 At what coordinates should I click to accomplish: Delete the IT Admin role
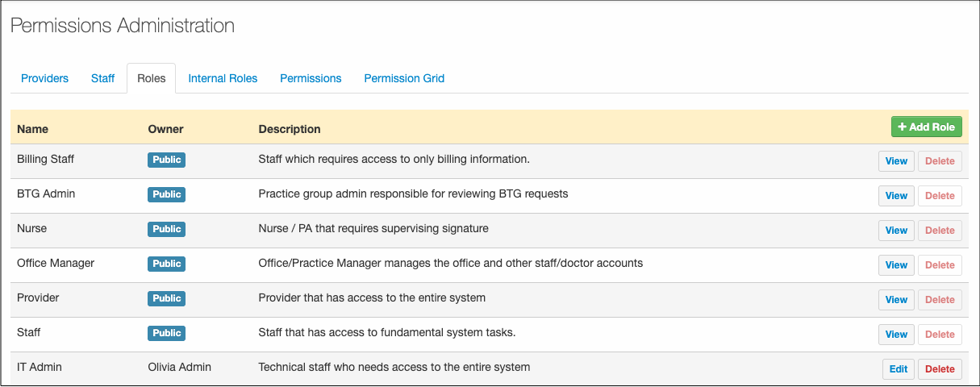(x=940, y=369)
